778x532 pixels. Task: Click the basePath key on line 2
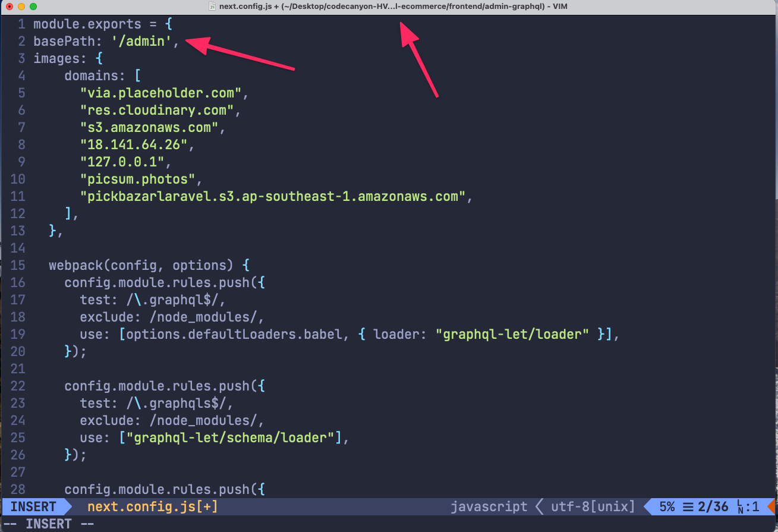coord(64,42)
